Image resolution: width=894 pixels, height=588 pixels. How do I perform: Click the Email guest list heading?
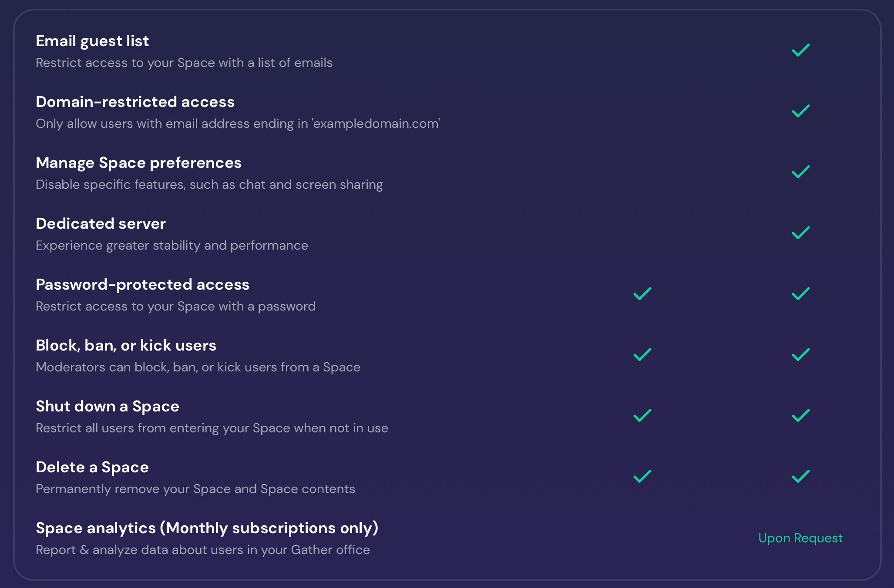(x=92, y=41)
